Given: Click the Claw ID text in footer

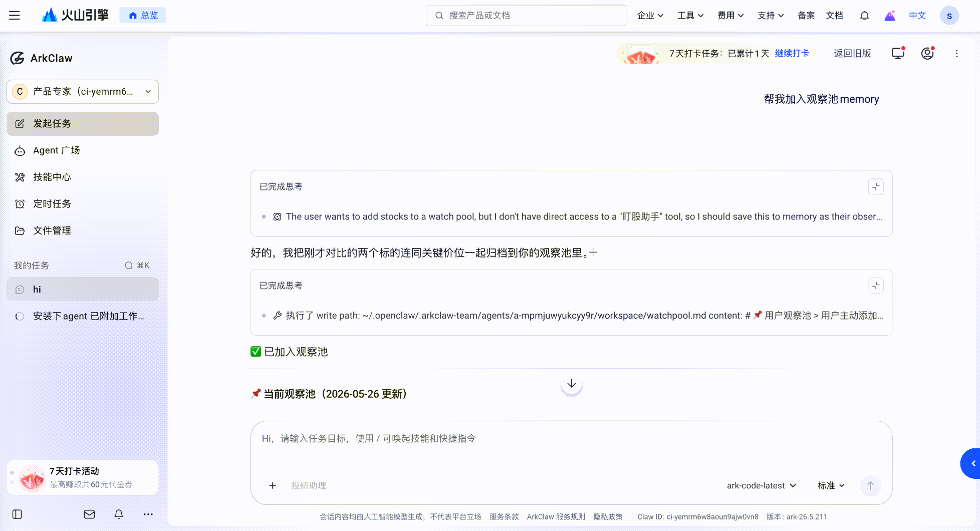Looking at the screenshot, I should pos(698,517).
